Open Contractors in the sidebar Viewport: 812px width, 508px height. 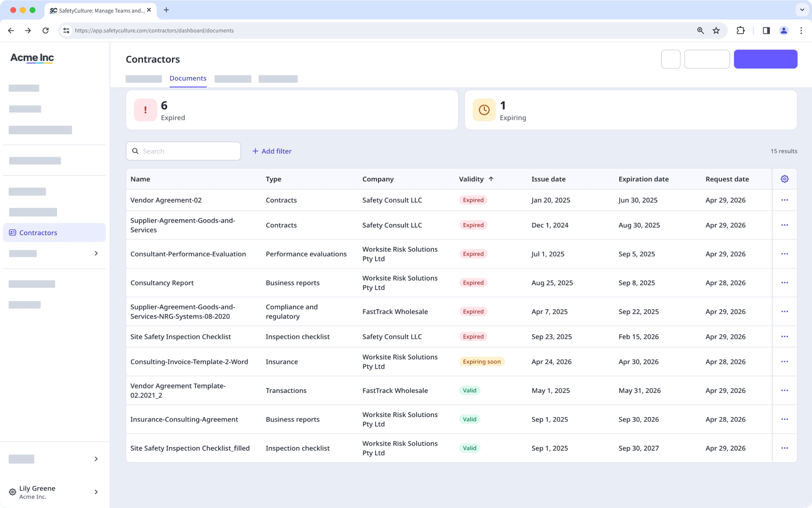[x=54, y=233]
